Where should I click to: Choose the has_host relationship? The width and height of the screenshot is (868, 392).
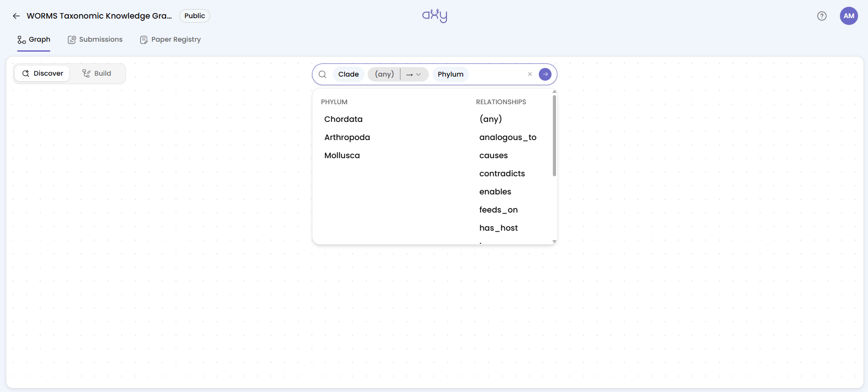click(499, 228)
